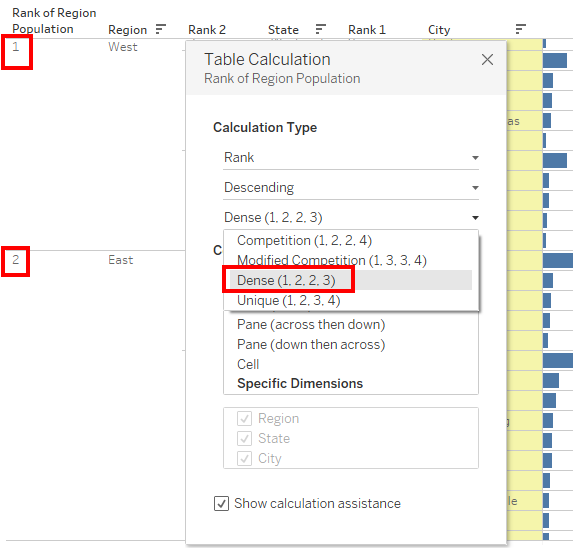Image resolution: width=573 pixels, height=548 pixels.
Task: Select Dense (1, 2, 2, 3) option
Action: (x=286, y=280)
